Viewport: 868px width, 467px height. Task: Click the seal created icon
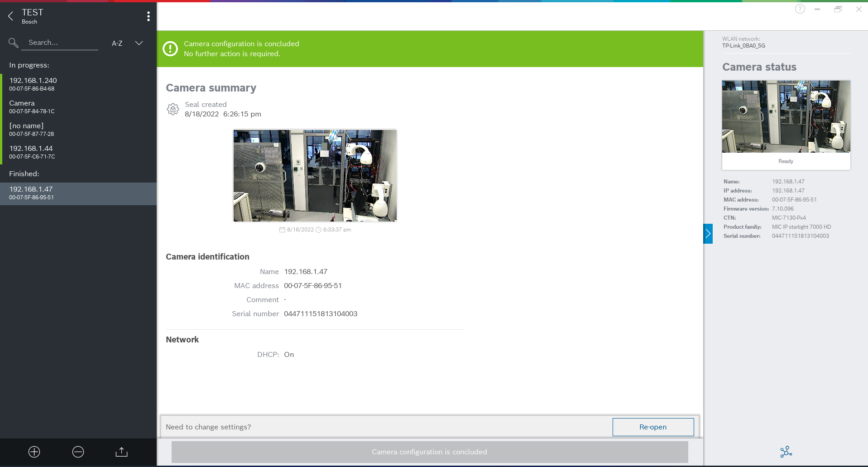click(x=173, y=109)
